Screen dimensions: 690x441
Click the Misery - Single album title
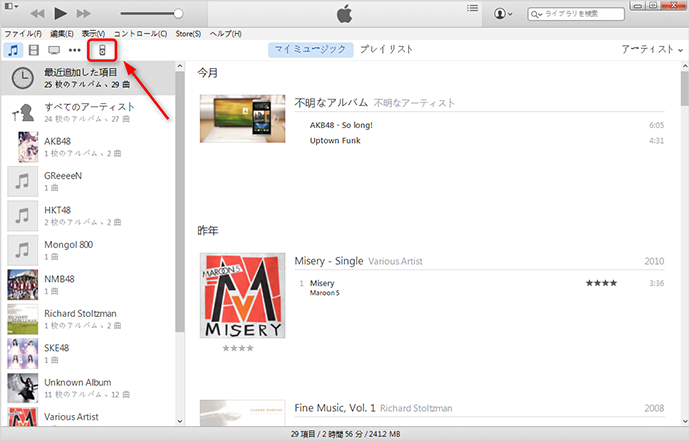pyautogui.click(x=329, y=261)
